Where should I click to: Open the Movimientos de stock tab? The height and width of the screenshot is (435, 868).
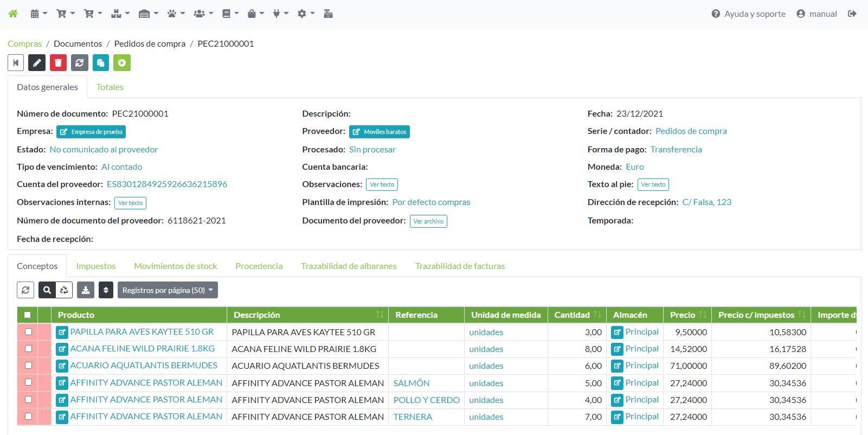(x=175, y=266)
